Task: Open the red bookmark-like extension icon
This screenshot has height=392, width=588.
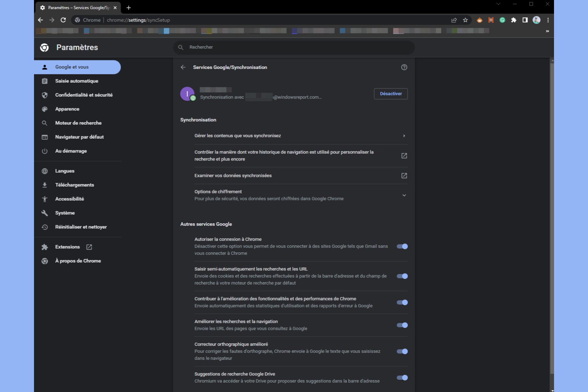Action: (491, 20)
